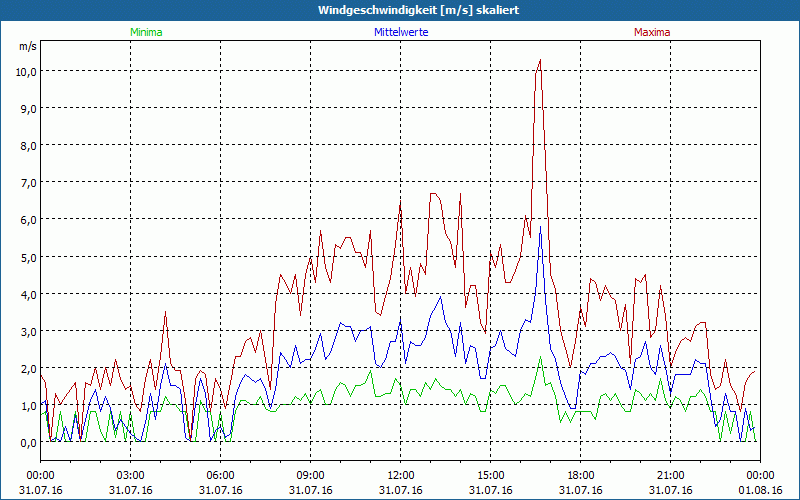
Task: Click the Minima legend label
Action: tap(146, 32)
